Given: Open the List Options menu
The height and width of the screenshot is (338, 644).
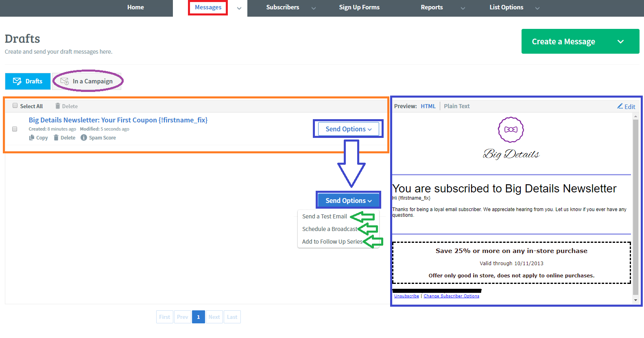Looking at the screenshot, I should tap(506, 7).
